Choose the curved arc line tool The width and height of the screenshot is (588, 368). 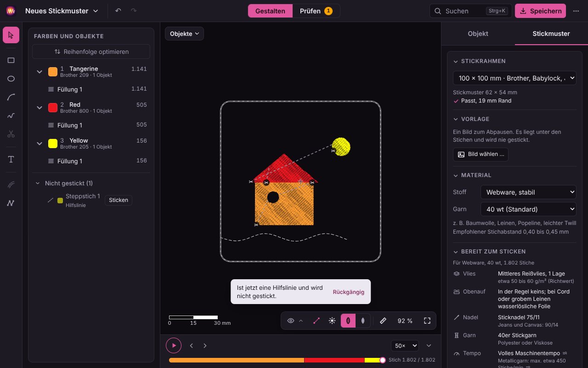11,97
